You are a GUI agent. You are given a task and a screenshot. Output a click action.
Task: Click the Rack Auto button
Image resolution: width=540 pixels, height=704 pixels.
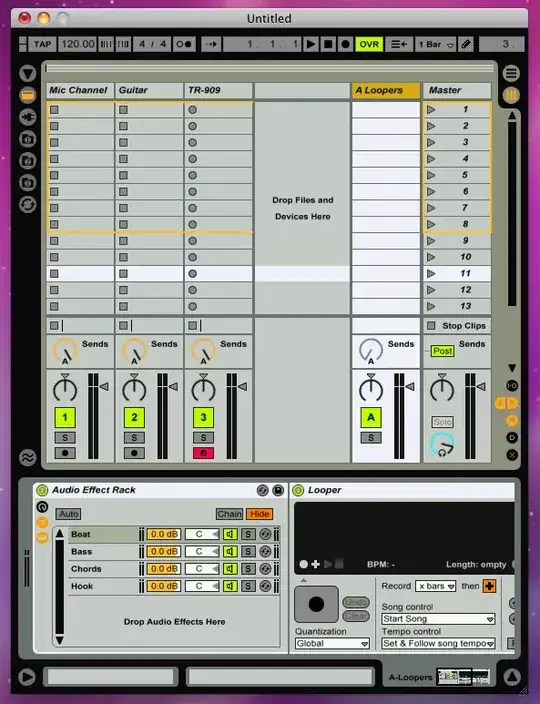[x=68, y=514]
